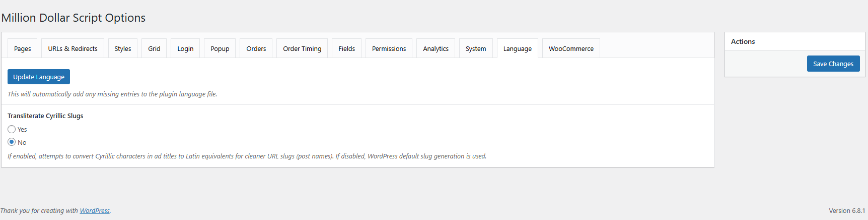Click the Actions panel header
This screenshot has height=220, width=868.
click(794, 41)
